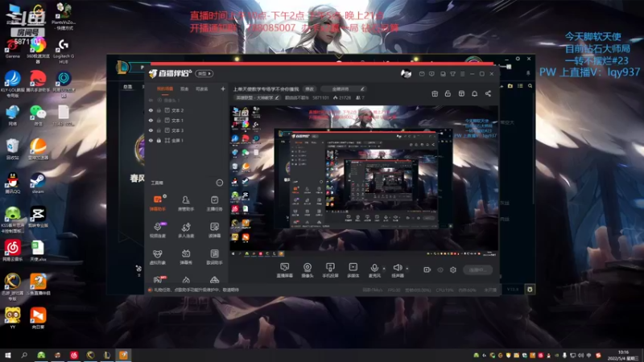Open the danmaku assistant tool (弹幕助手)

(157, 203)
